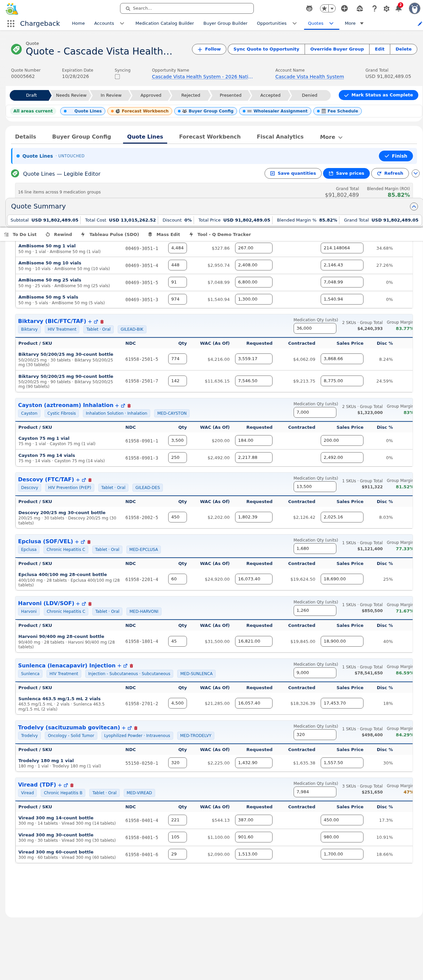Open the user profile avatar
Viewport: 423px width, 980px height.
(x=414, y=8)
